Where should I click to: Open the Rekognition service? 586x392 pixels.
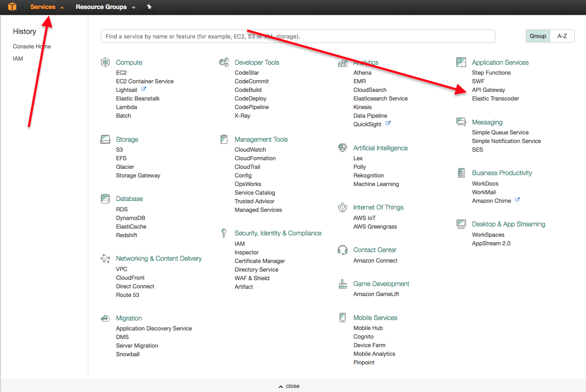(x=369, y=176)
